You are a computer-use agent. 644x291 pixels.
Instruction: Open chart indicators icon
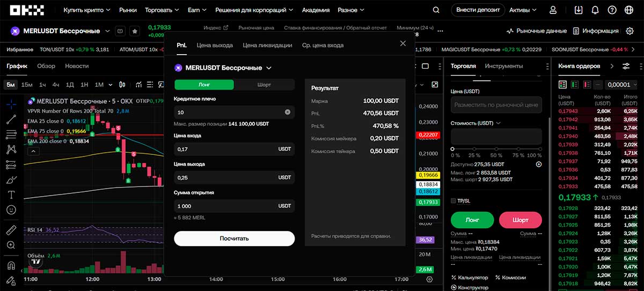(139, 85)
